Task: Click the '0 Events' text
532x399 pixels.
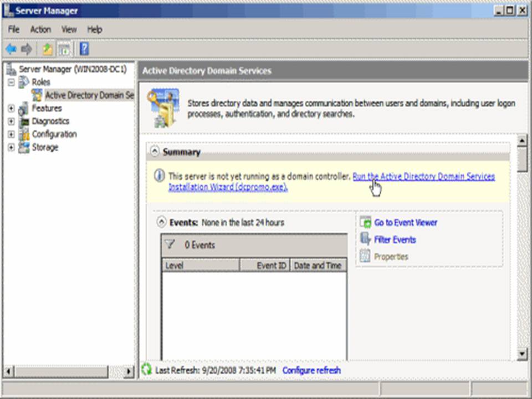Action: 200,245
